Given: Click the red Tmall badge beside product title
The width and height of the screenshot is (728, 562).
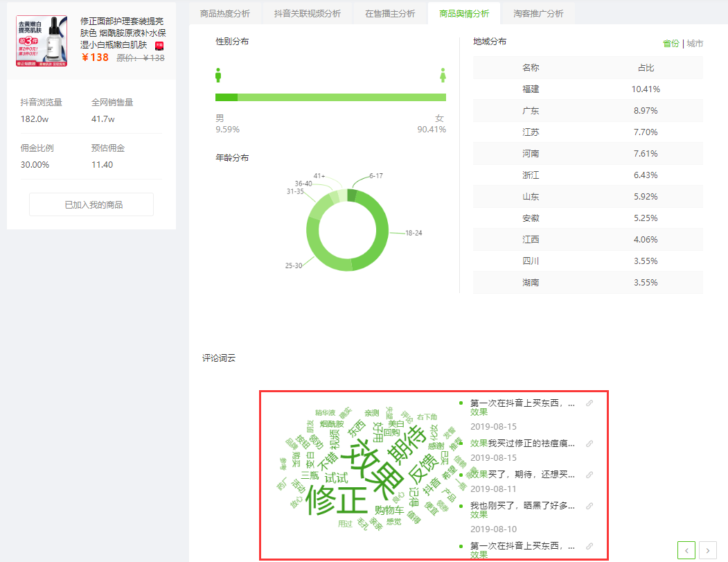Looking at the screenshot, I should (x=159, y=46).
